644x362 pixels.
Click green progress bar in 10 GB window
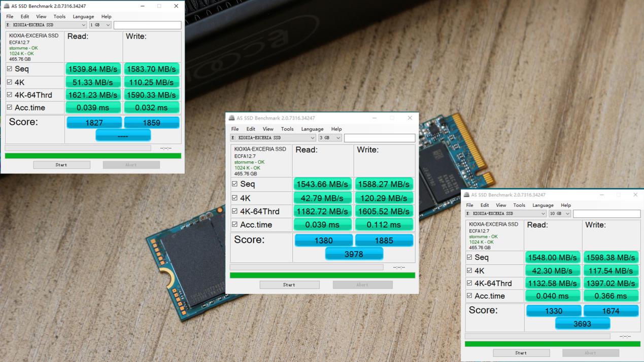pyautogui.click(x=553, y=344)
